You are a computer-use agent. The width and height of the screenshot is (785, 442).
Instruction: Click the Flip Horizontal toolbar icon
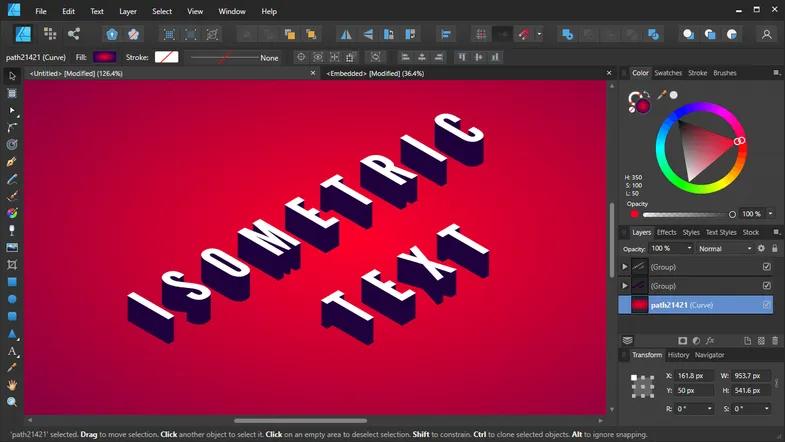coord(346,34)
